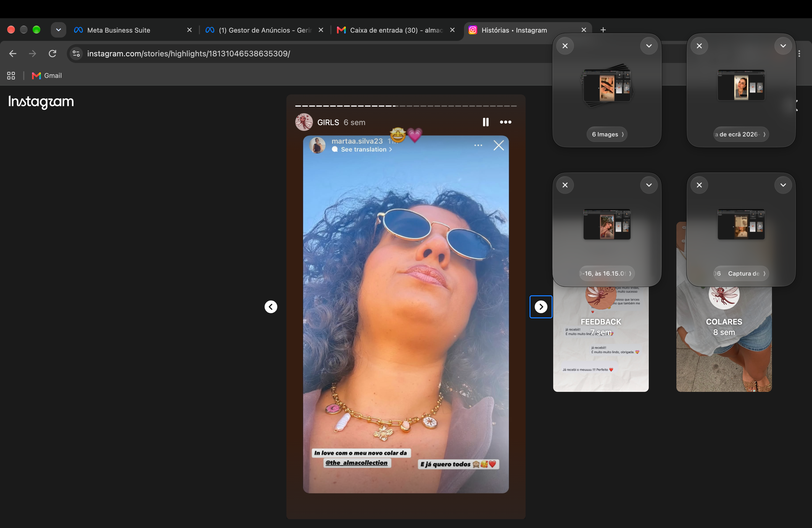Viewport: 812px width, 528px height.
Task: Go to the next story
Action: [541, 307]
